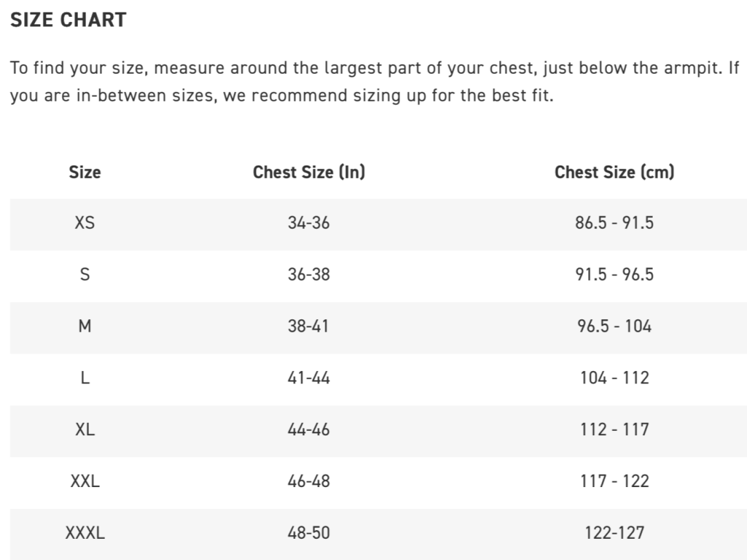Viewport: 747px width, 560px height.
Task: Select the L size row label
Action: pyautogui.click(x=85, y=378)
